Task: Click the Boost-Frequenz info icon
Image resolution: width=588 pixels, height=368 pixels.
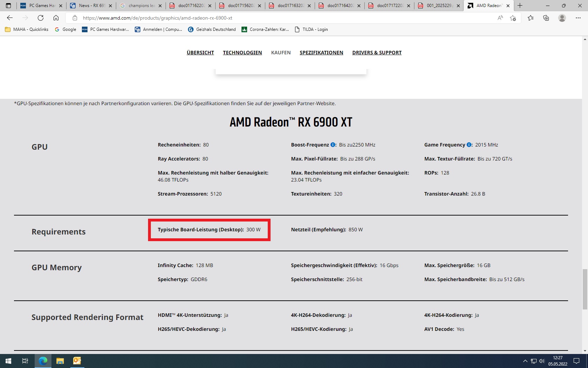Action: (333, 145)
